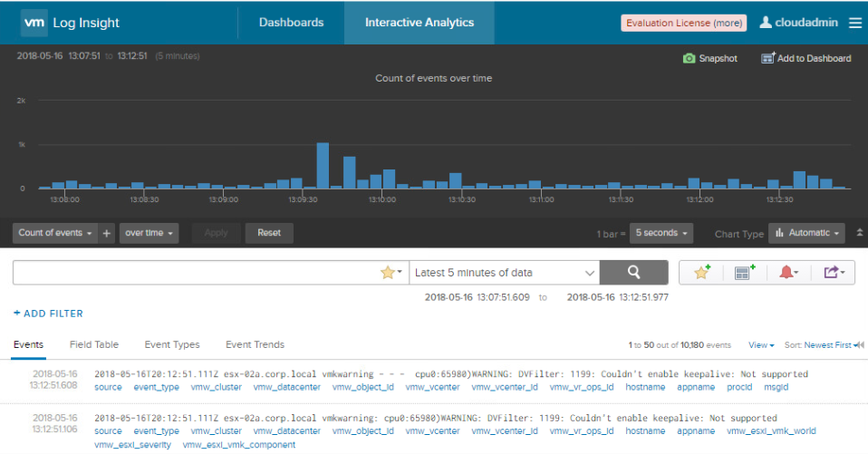Screen dimensions: 868x454
Task: Add current query to favorites star
Action: coord(702,272)
